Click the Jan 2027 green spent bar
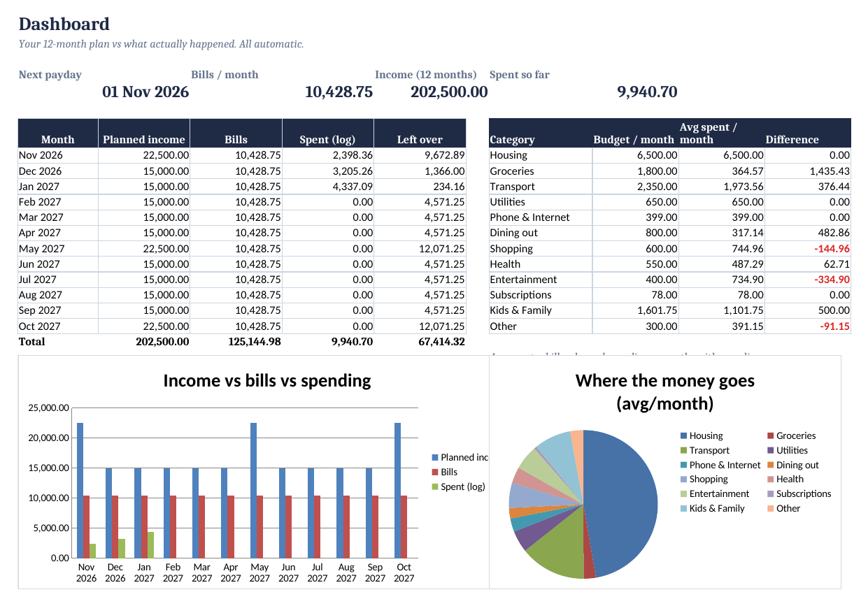The width and height of the screenshot is (868, 606). coord(150,544)
